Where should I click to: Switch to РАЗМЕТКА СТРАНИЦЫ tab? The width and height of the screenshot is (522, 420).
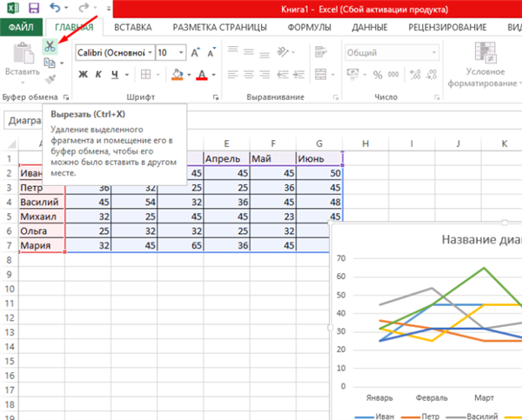220,27
